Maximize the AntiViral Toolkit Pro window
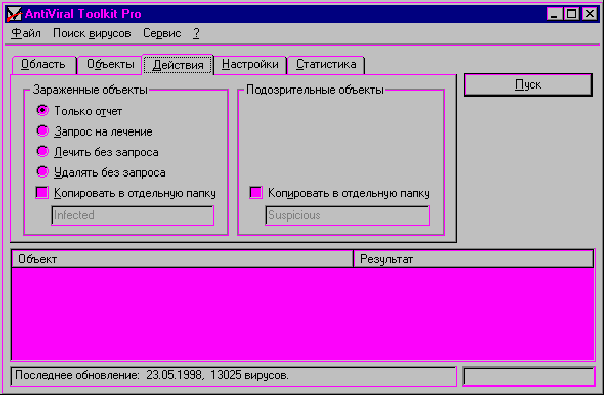Image resolution: width=604 pixels, height=395 pixels. [x=571, y=14]
